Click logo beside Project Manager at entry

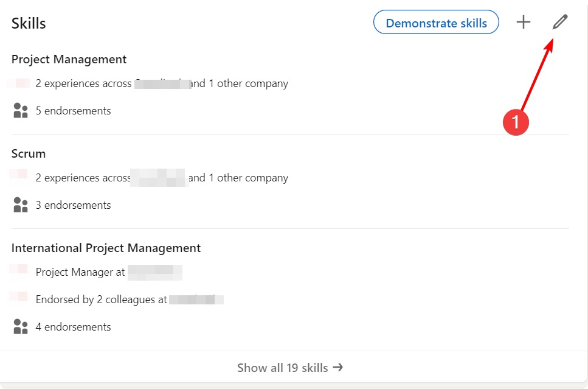(x=19, y=269)
